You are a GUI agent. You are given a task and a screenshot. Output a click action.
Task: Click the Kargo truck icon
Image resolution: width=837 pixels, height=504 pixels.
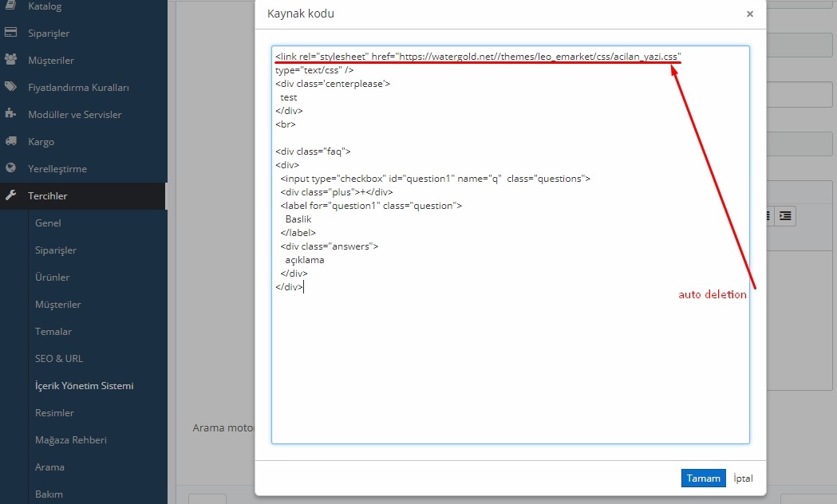click(10, 141)
